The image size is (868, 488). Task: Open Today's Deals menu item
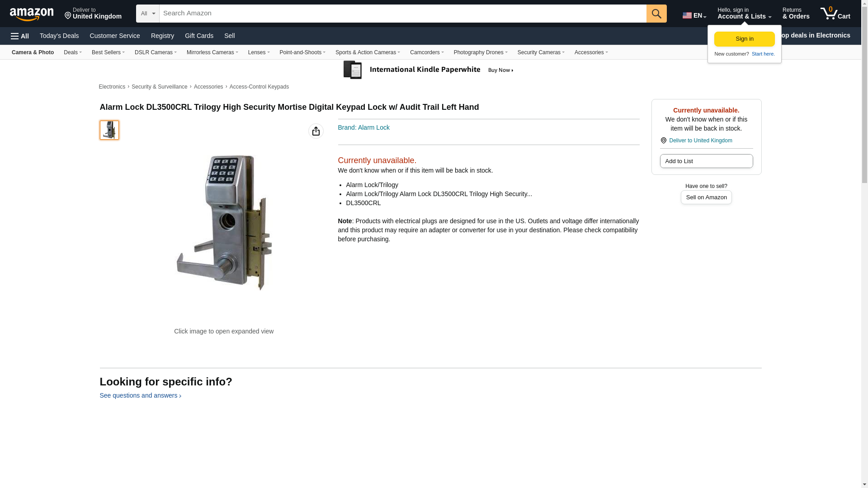59,36
